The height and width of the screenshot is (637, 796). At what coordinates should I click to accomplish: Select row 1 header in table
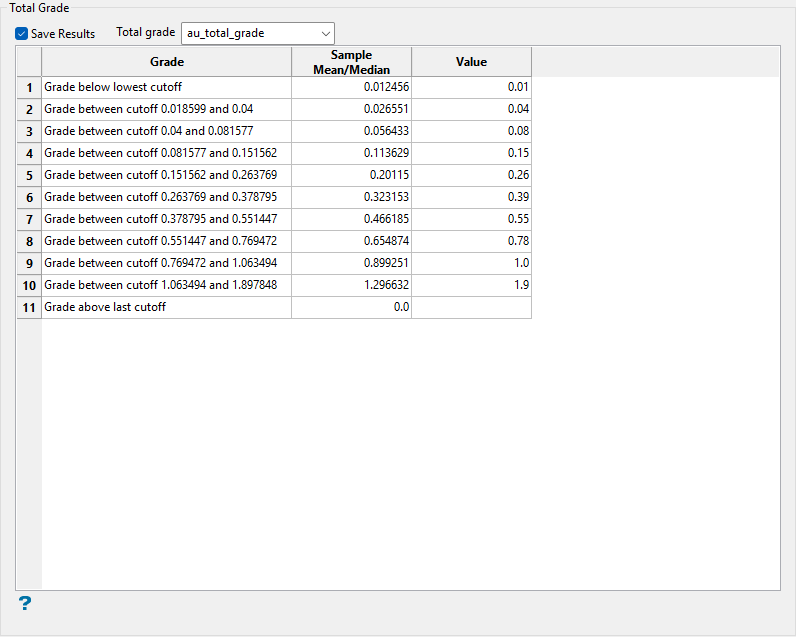coord(29,87)
